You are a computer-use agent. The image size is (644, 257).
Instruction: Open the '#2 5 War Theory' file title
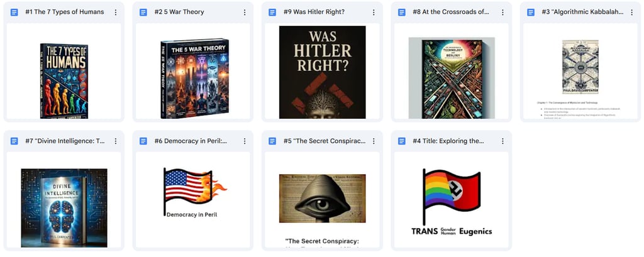[x=179, y=13]
